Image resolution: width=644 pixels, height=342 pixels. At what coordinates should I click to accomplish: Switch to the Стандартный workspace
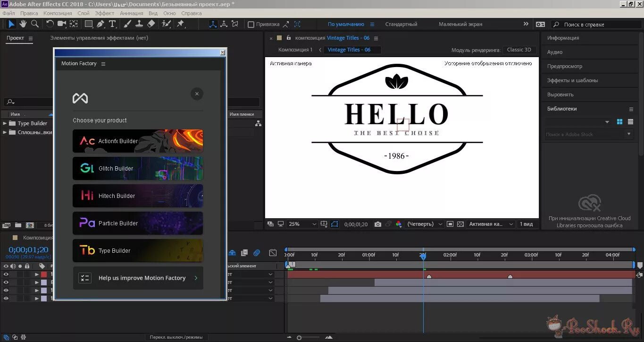tap(401, 24)
